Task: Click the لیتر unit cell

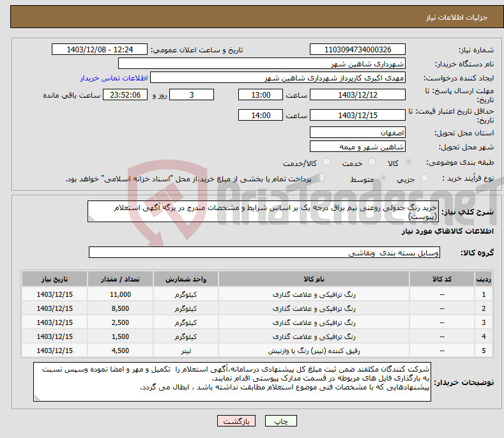Action: click(186, 351)
